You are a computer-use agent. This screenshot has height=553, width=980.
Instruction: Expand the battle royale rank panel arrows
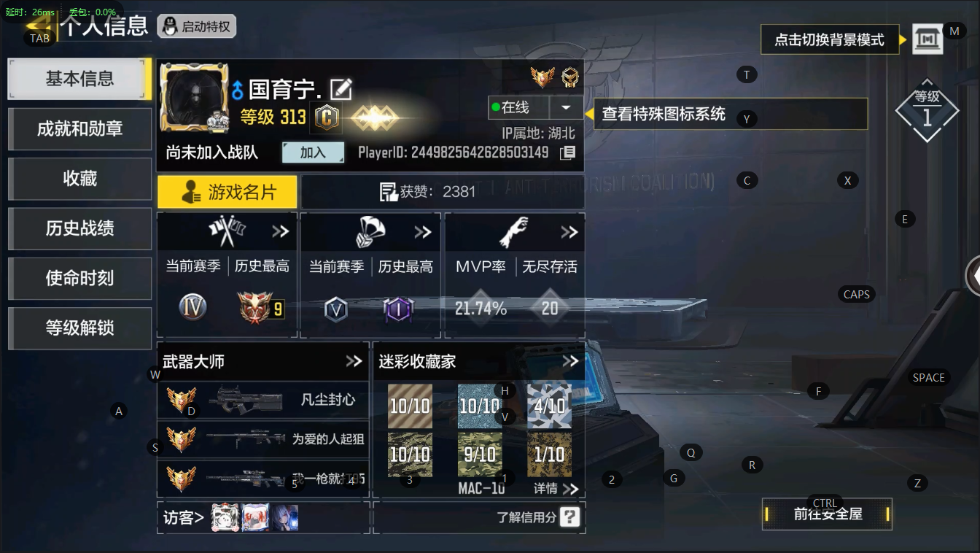[423, 232]
